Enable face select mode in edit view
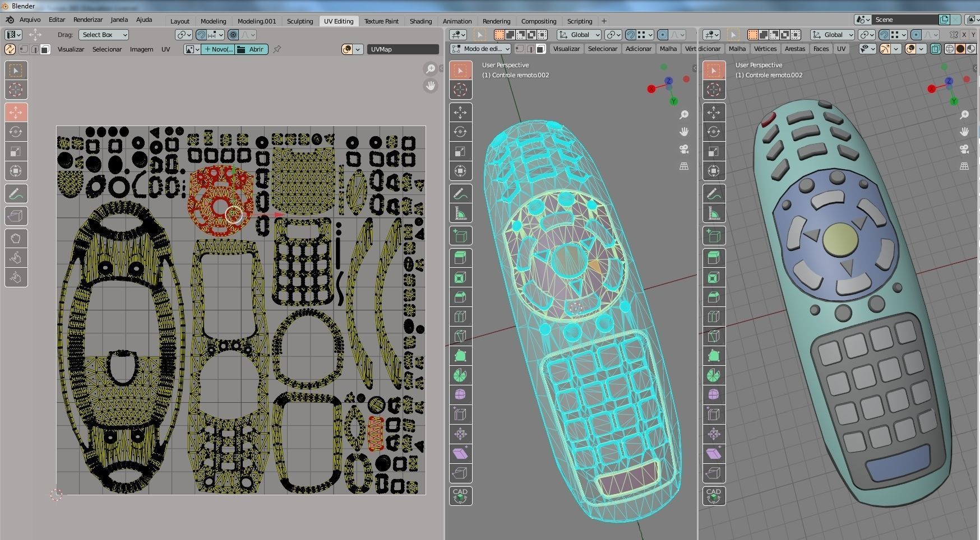This screenshot has width=980, height=540. (x=540, y=49)
